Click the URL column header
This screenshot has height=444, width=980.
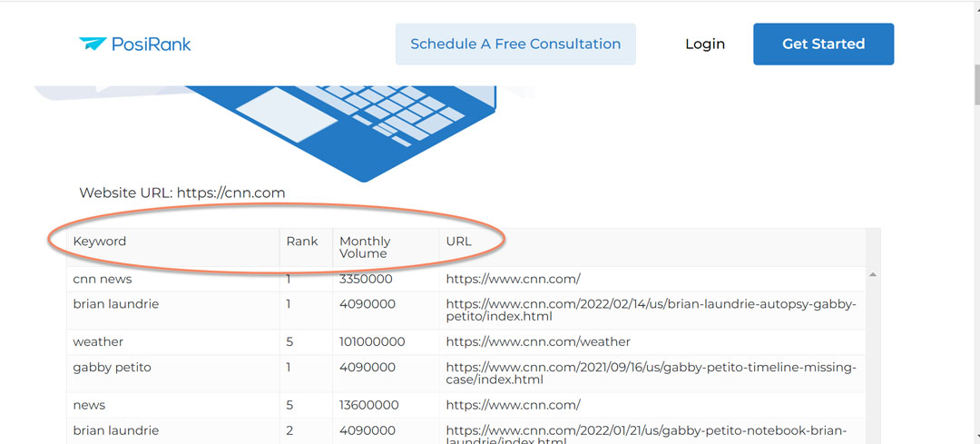click(459, 242)
